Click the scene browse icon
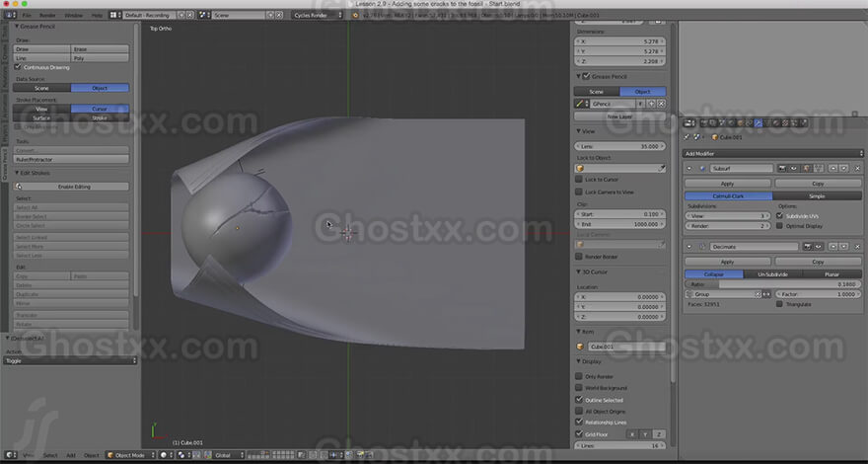This screenshot has height=464, width=868. point(204,15)
